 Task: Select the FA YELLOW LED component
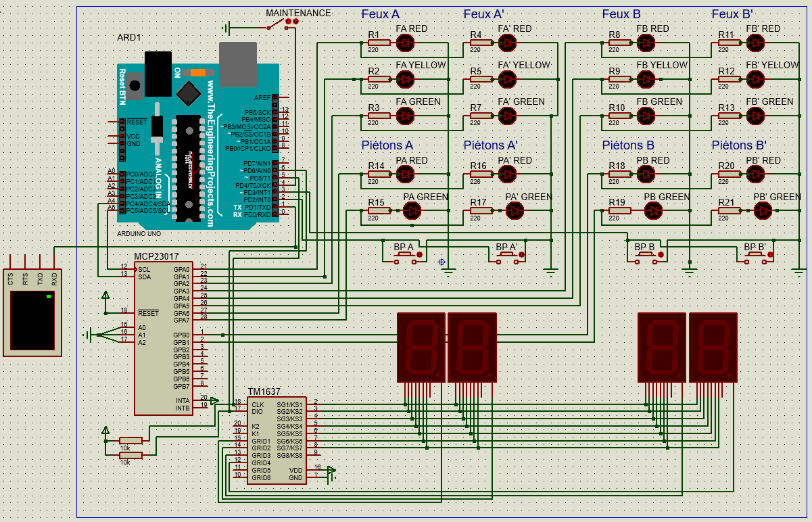click(x=406, y=80)
